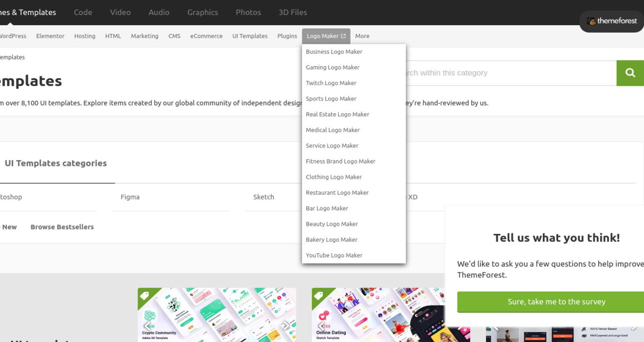Viewport: 644px width, 342px height.
Task: Open the 3D Files category
Action: 293,12
